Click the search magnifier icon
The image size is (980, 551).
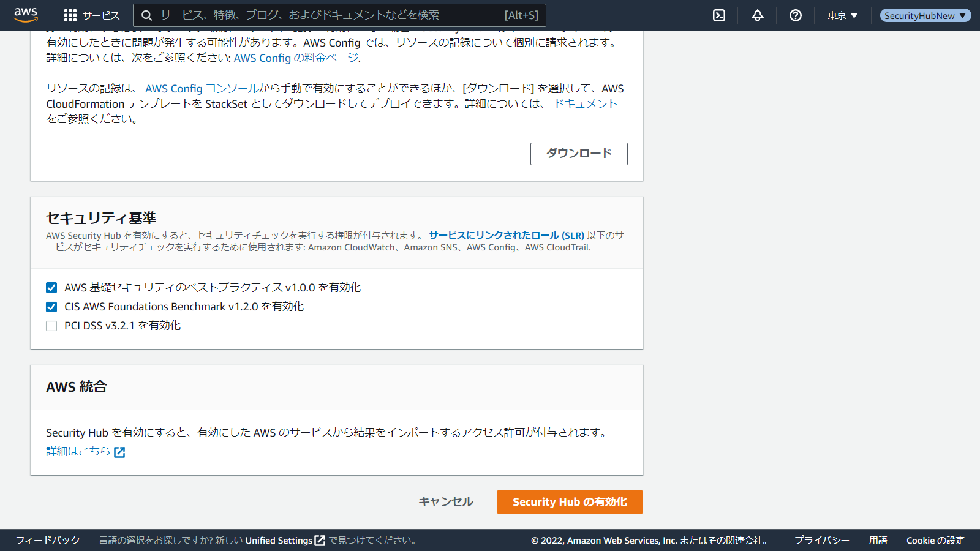coord(147,15)
